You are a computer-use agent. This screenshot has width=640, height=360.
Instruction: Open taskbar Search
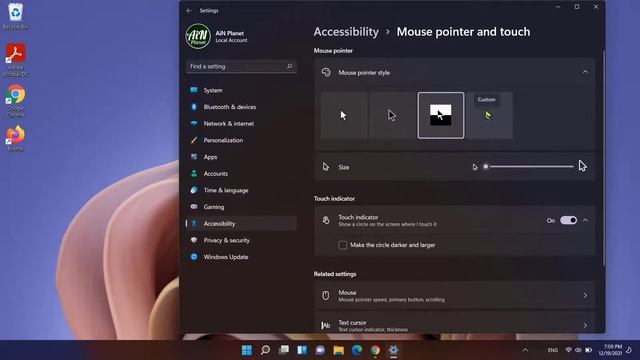tap(265, 350)
